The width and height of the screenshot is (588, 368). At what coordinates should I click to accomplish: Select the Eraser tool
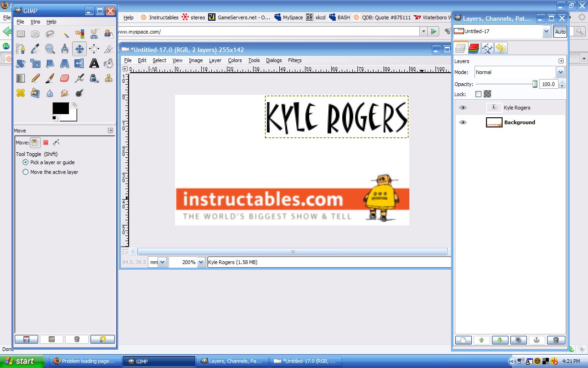pyautogui.click(x=65, y=78)
